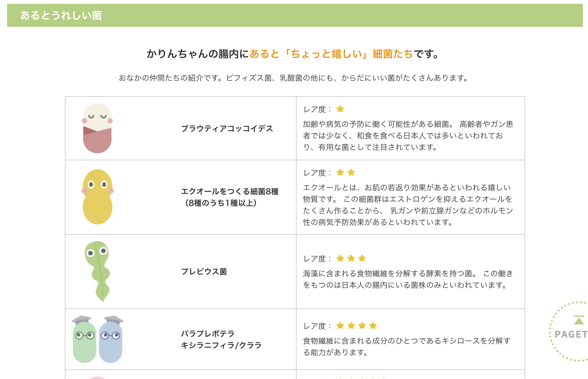Click the blue capsule character with glasses
The width and height of the screenshot is (588, 379).
[x=111, y=341]
